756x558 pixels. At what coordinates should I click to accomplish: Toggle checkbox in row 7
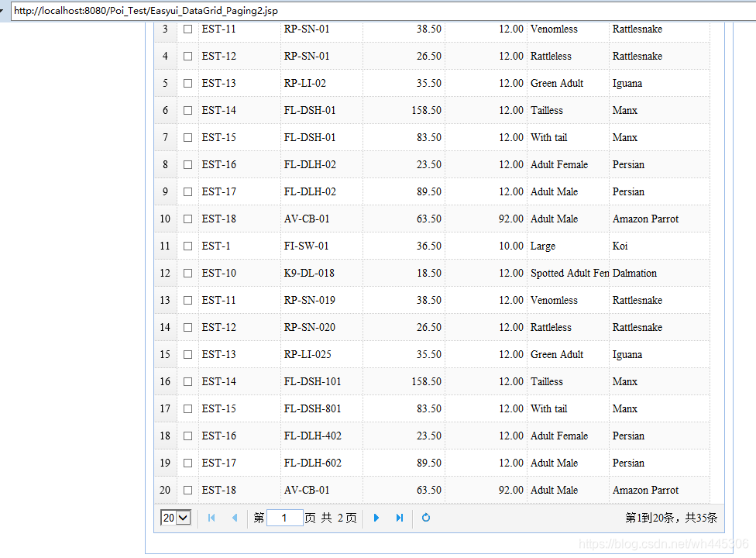(x=188, y=137)
